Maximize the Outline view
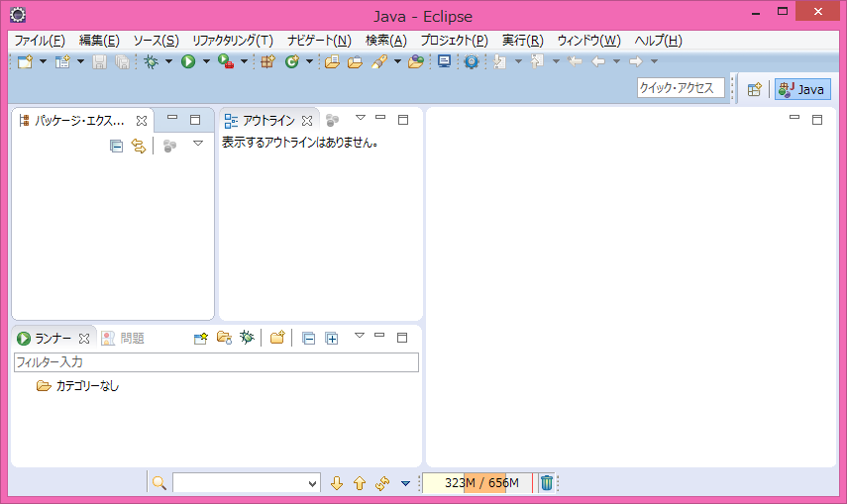 tap(403, 120)
